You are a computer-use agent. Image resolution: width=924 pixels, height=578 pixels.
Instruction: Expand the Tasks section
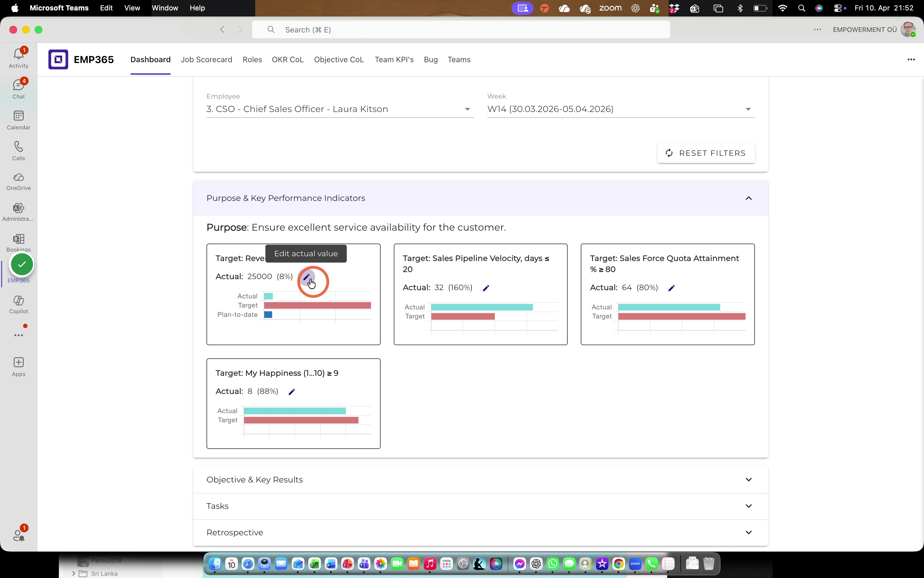748,506
